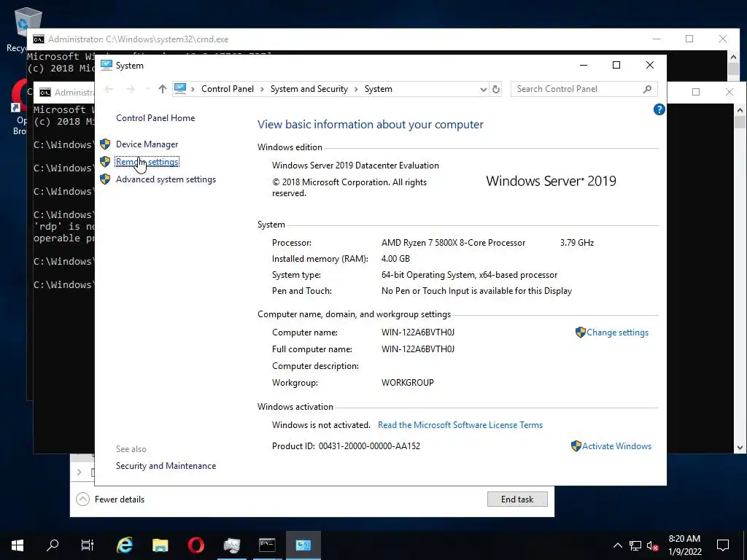Click the shield icon beside Device Manager
Image resolution: width=747 pixels, height=560 pixels.
pos(105,144)
